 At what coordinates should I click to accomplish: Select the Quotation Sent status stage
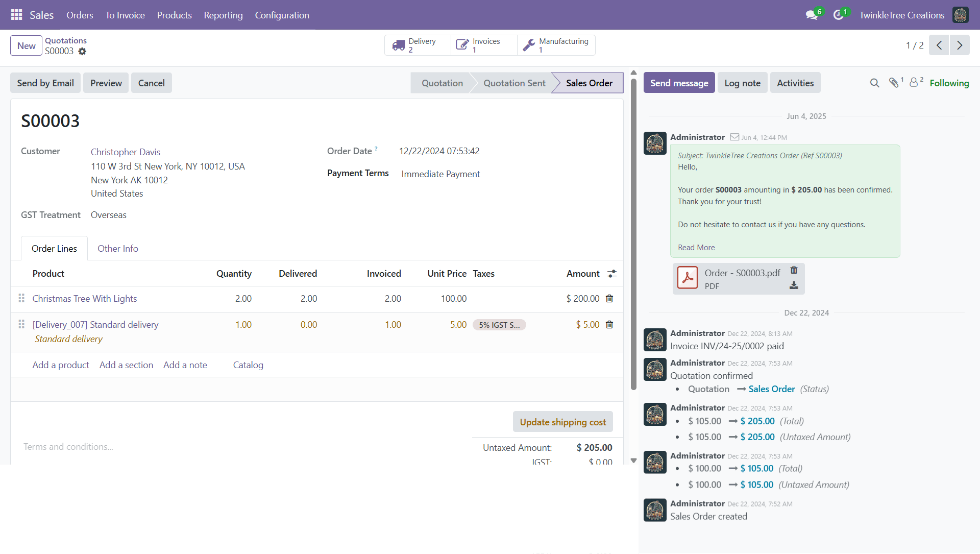pos(514,83)
